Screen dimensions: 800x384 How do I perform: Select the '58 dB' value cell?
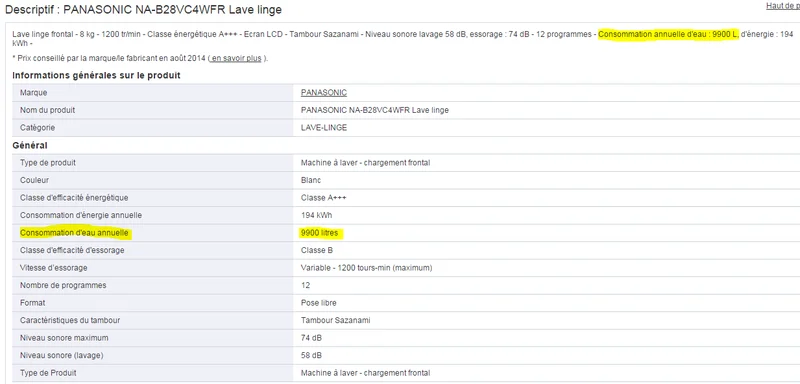547,355
